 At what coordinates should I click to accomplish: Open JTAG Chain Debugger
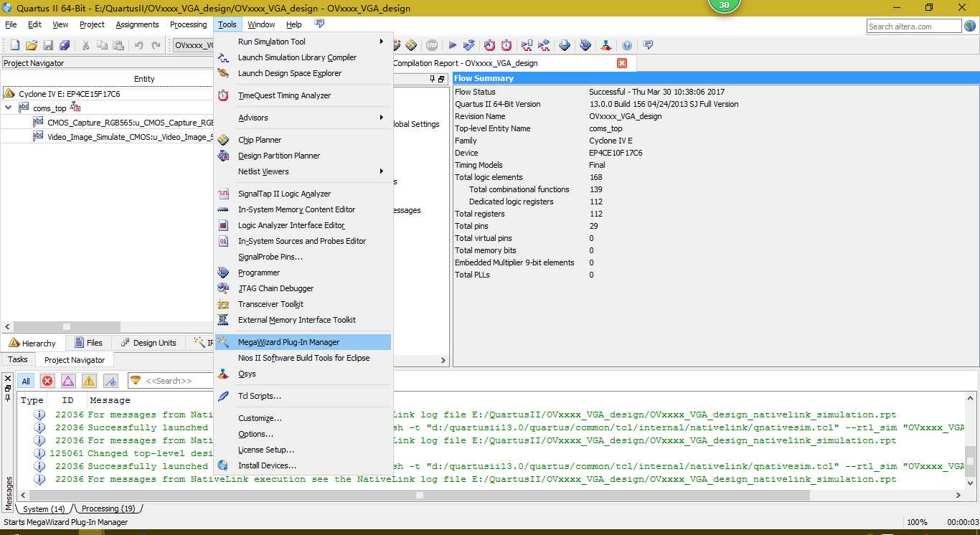(x=303, y=288)
